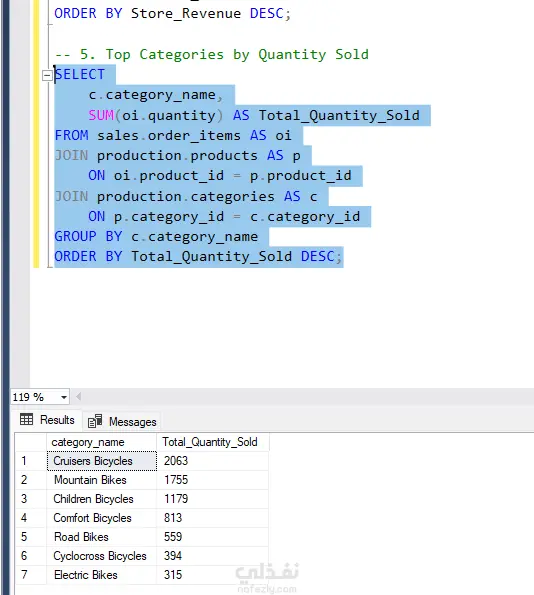
Task: Select the Cruisers Bicycles cell
Action: coord(102,461)
